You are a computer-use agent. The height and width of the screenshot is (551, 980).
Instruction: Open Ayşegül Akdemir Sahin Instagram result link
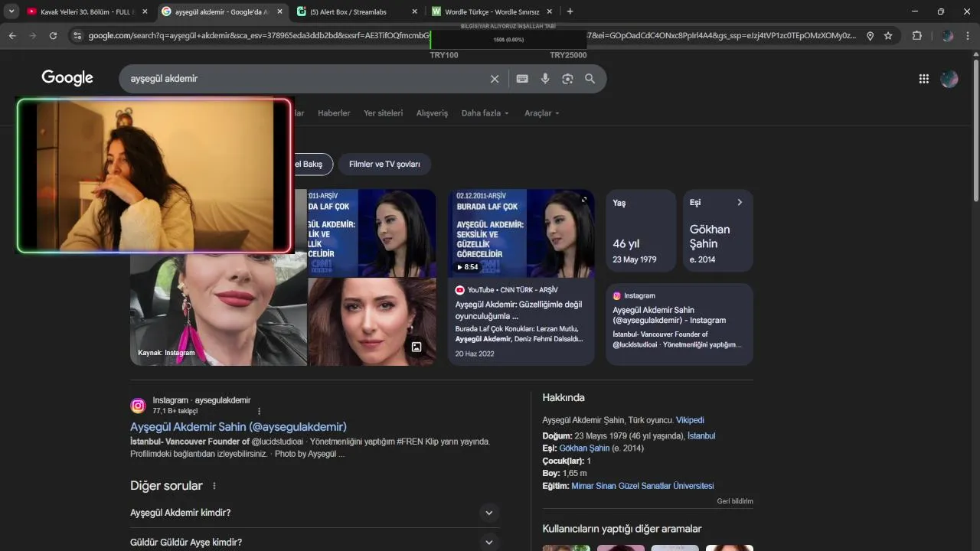(x=238, y=427)
